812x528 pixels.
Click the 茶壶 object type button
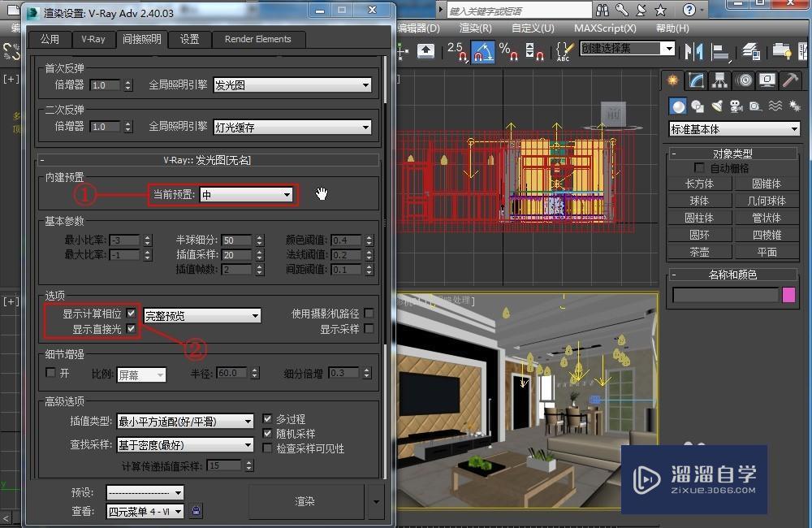[x=698, y=252]
